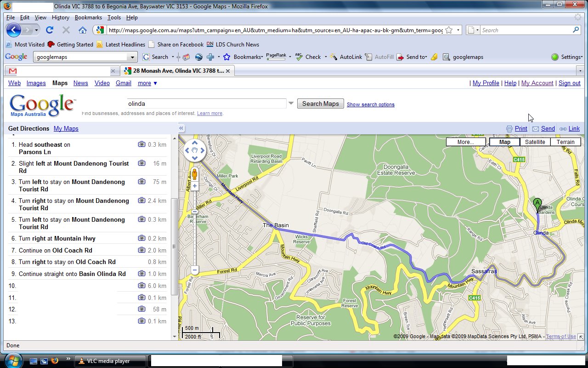588x368 pixels.
Task: Click the Google toolbar Bookmarks star
Action: coord(227,57)
